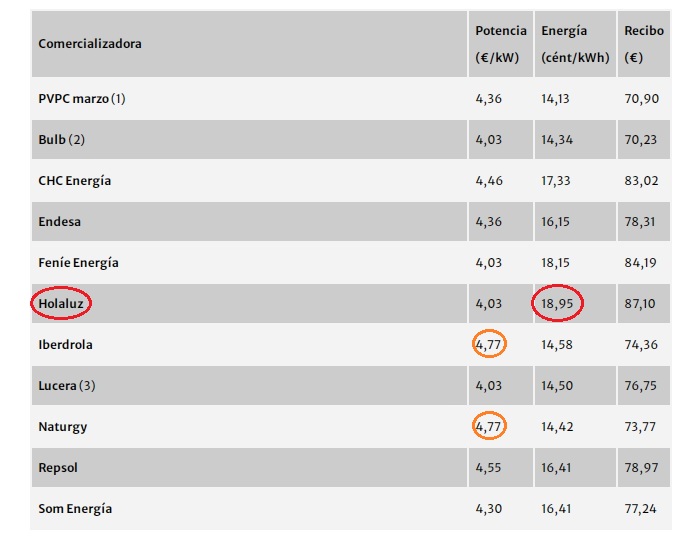Click Naturgy's orange-circled 4,77 power value
690x541 pixels.
(x=490, y=427)
